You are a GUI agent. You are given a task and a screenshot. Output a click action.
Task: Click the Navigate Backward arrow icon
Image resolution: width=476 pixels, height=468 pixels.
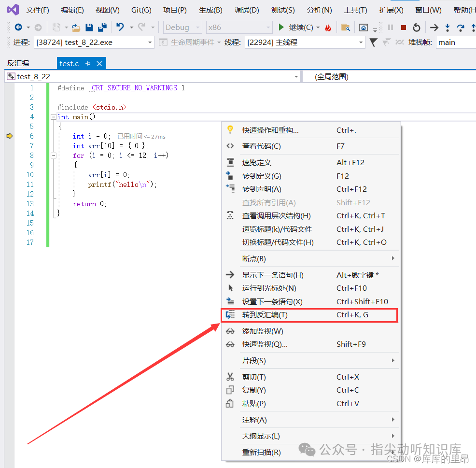pyautogui.click(x=18, y=28)
